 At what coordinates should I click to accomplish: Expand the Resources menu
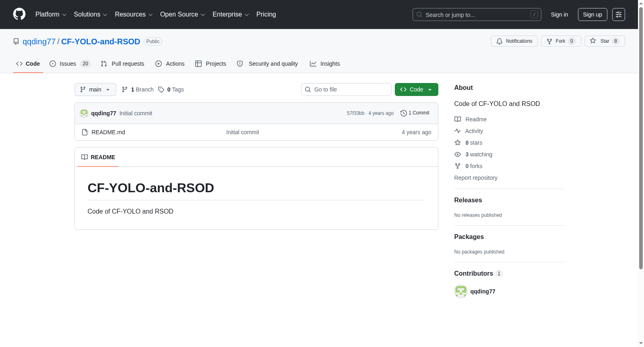(134, 15)
